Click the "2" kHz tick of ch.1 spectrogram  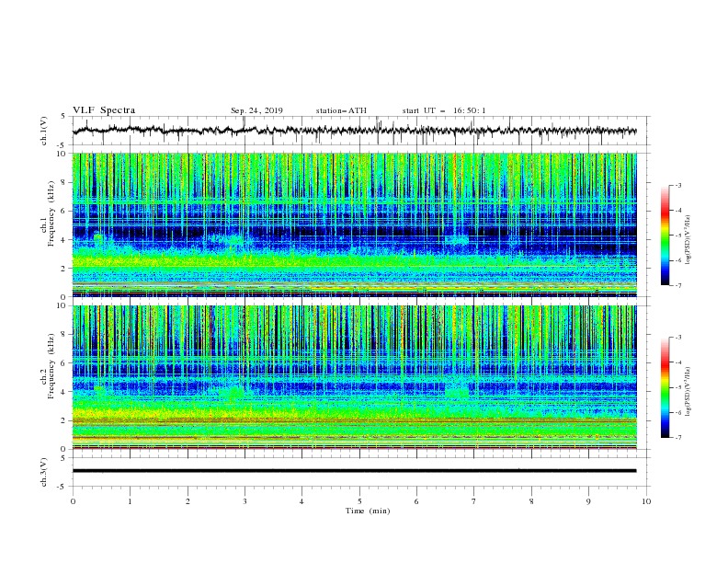pyautogui.click(x=65, y=268)
